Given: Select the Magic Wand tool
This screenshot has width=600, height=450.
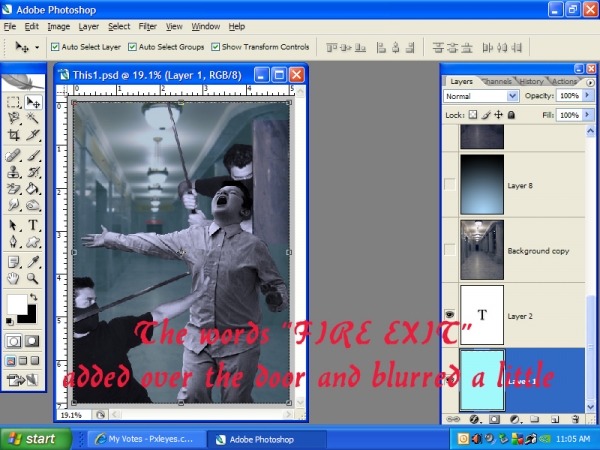Looking at the screenshot, I should (33, 118).
